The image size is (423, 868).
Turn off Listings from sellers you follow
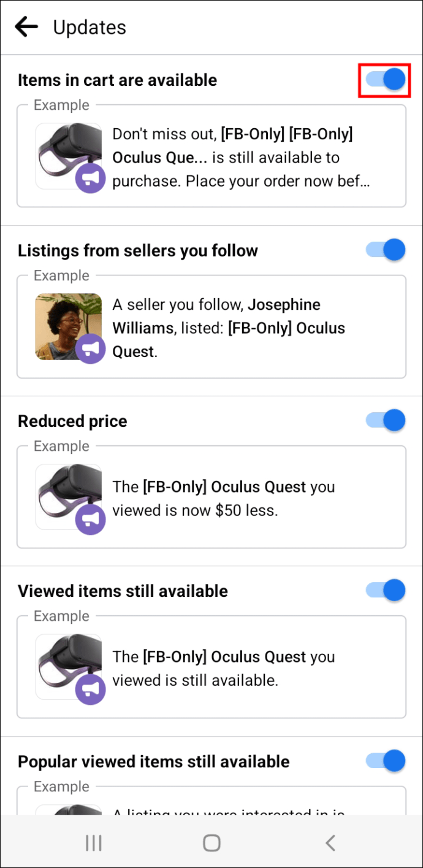click(386, 250)
